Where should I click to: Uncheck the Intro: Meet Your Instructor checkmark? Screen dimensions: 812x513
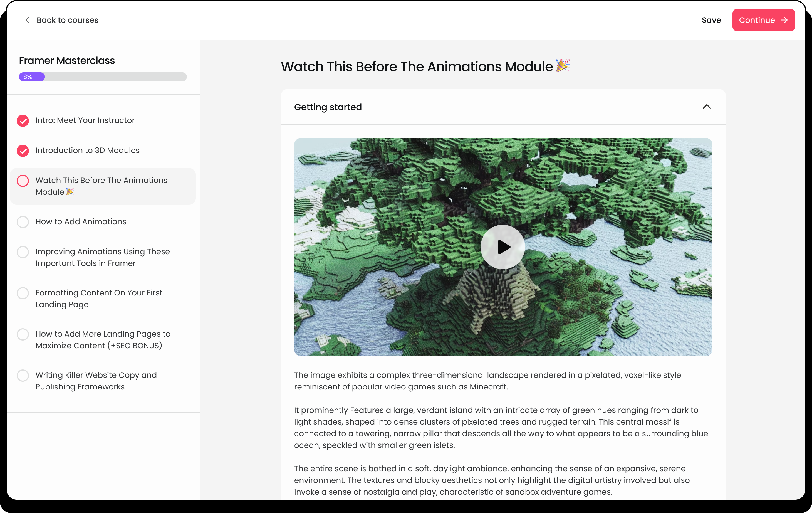(23, 120)
